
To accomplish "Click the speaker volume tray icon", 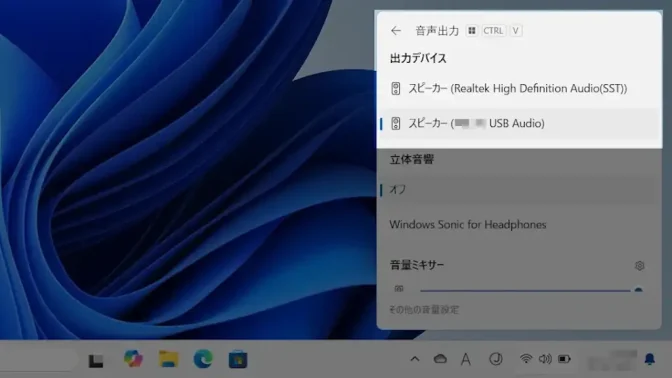I will pyautogui.click(x=545, y=359).
